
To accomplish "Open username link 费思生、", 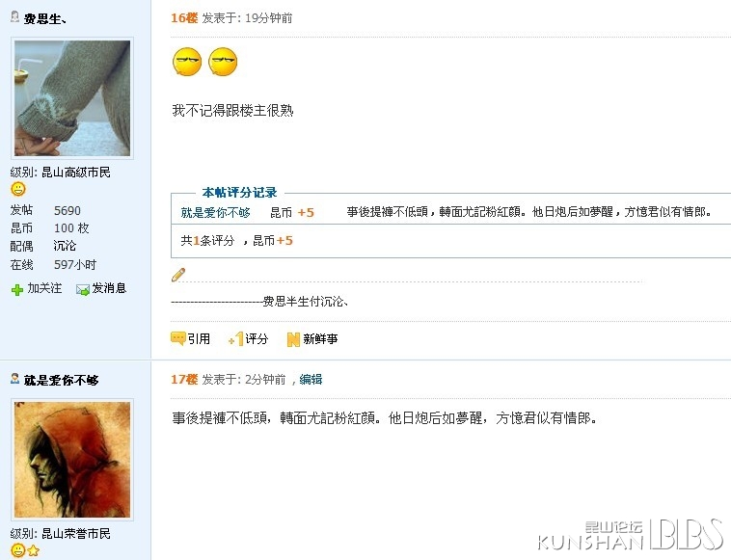I will coord(45,18).
